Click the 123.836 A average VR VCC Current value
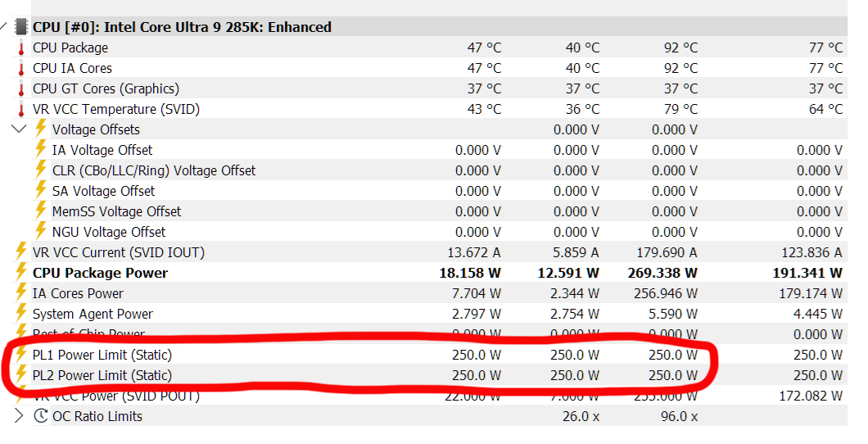Image resolution: width=868 pixels, height=444 pixels. pos(812,253)
